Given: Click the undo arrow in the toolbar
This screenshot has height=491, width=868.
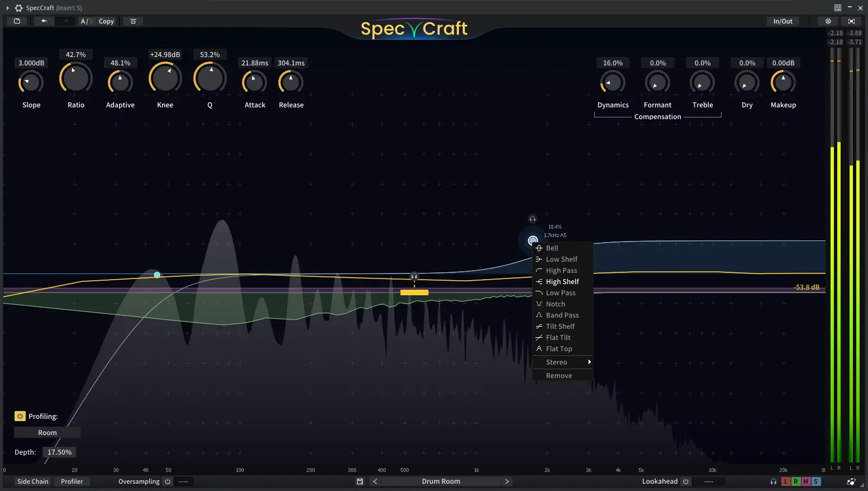Looking at the screenshot, I should coord(44,21).
